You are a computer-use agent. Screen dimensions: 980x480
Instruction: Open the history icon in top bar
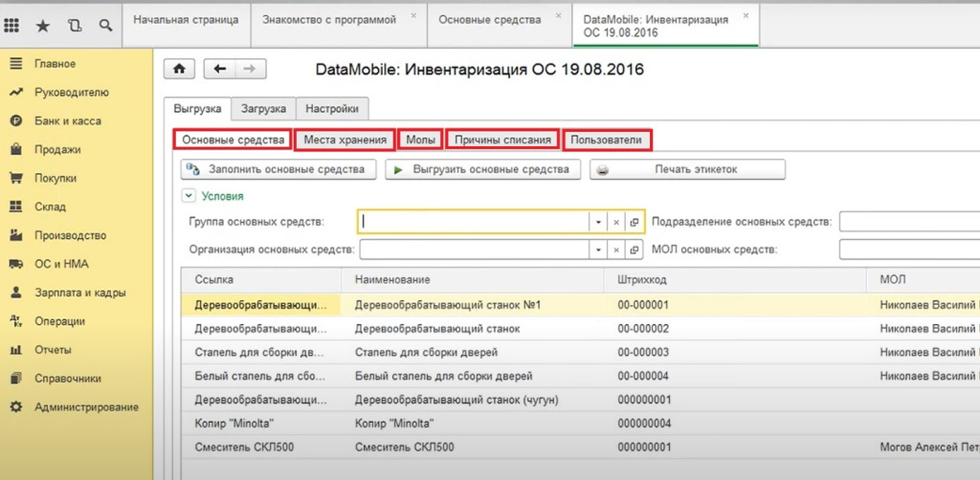[75, 25]
